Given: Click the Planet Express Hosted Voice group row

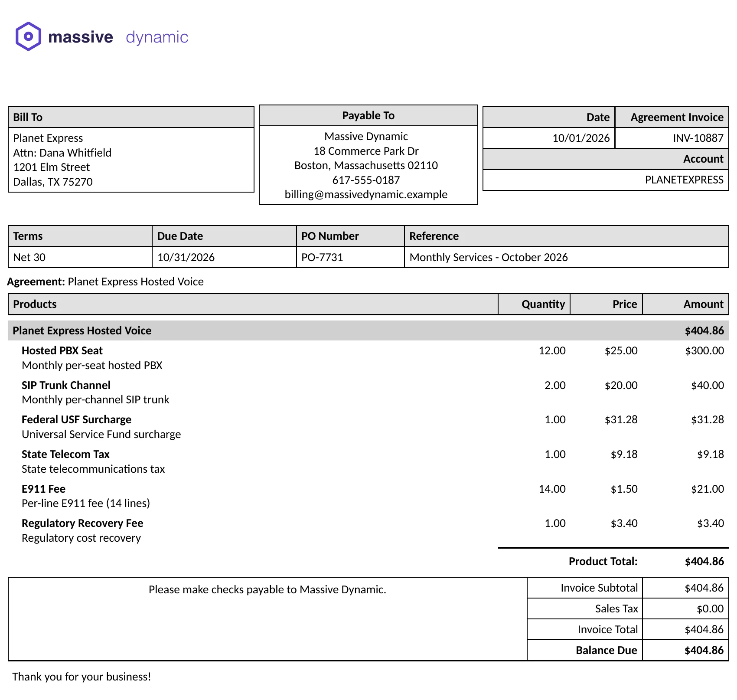Looking at the screenshot, I should click(x=368, y=330).
